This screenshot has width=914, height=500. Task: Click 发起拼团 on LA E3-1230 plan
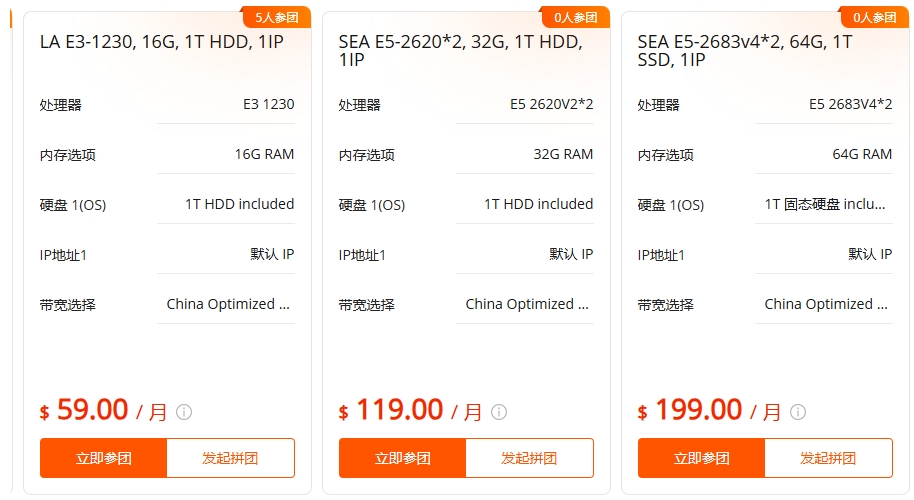[230, 458]
